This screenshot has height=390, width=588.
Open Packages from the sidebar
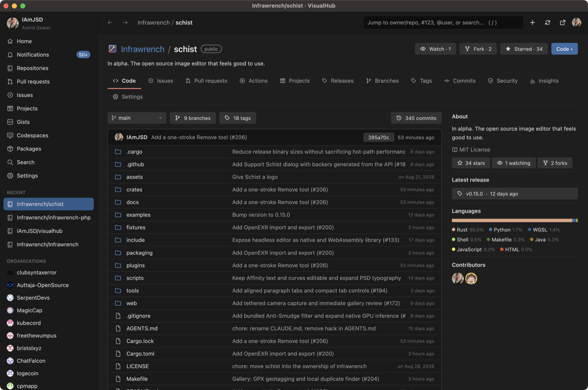(x=49, y=149)
